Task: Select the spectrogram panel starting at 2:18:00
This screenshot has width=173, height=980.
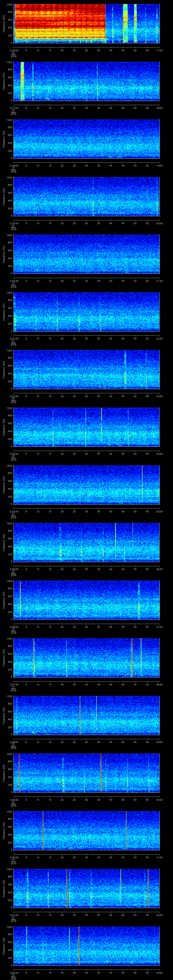Action: 87,139
